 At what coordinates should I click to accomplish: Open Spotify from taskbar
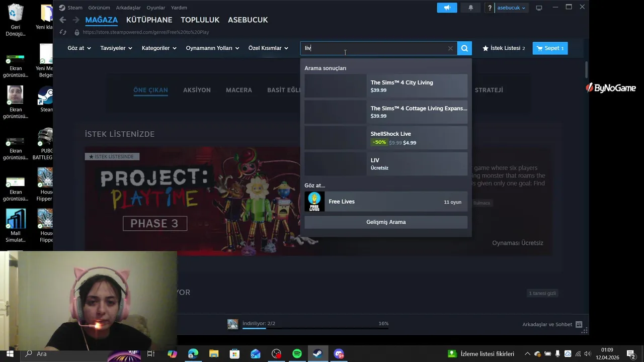coord(297,354)
